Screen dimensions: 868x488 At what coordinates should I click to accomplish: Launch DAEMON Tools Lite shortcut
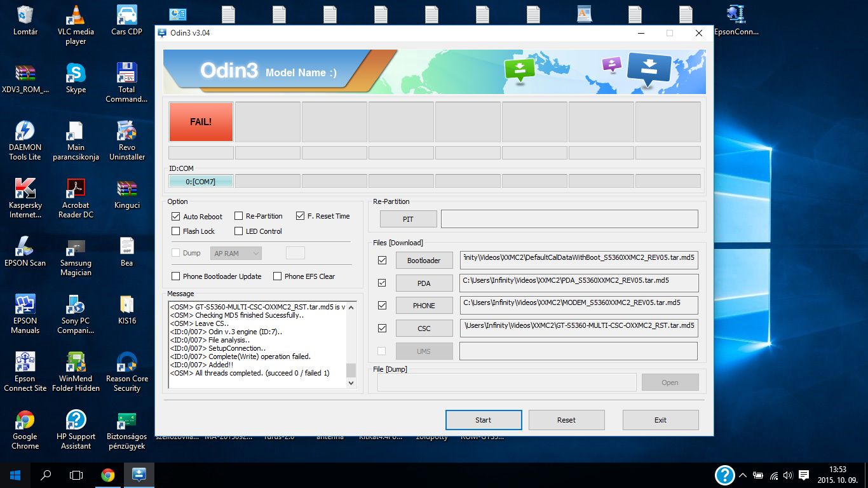25,140
